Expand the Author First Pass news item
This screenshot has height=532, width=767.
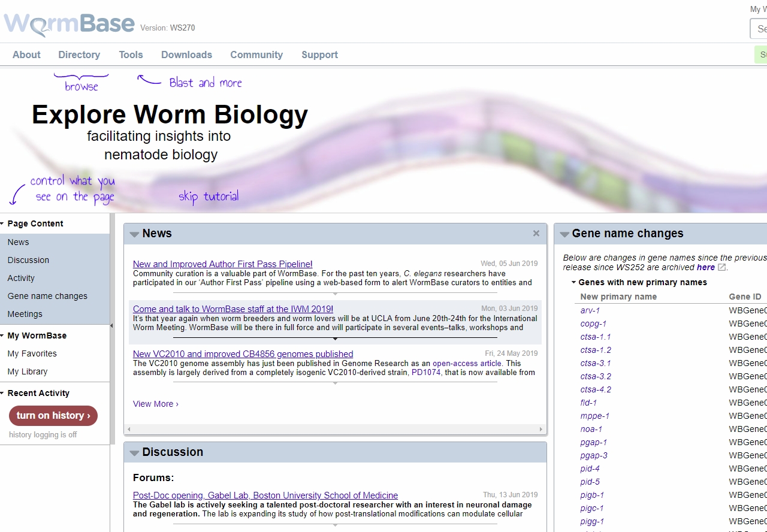pyautogui.click(x=335, y=294)
